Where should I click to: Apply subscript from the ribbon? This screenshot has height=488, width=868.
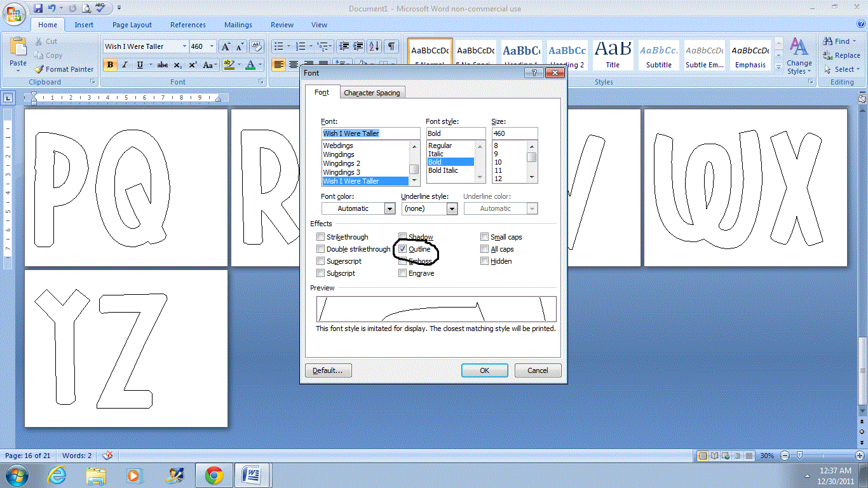coord(178,65)
